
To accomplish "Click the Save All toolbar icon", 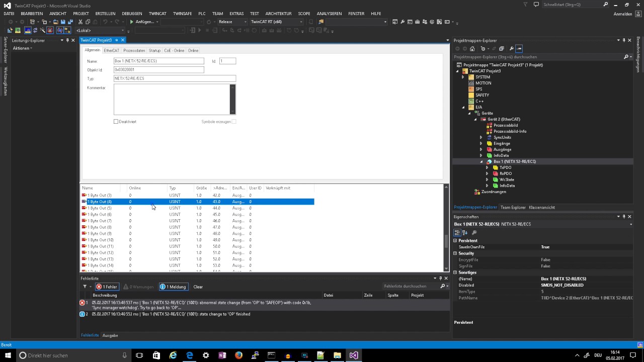I will click(x=70, y=22).
